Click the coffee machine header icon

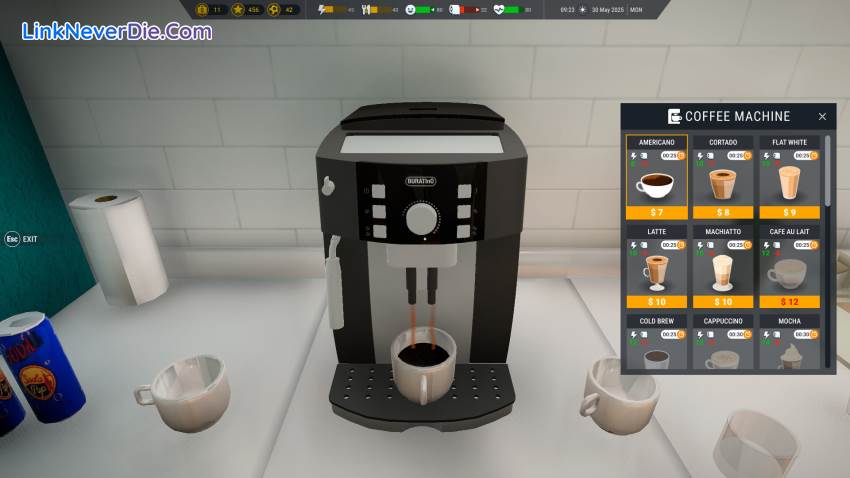tap(675, 116)
